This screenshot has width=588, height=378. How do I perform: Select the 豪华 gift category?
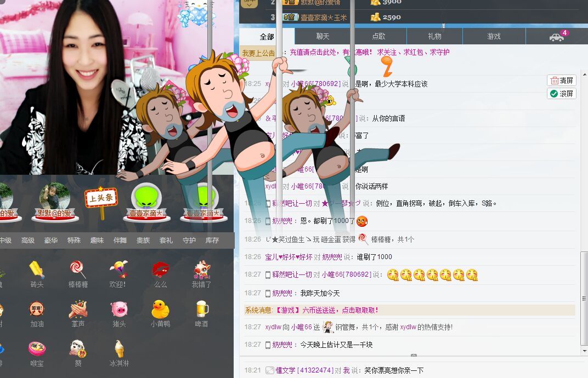(51, 240)
